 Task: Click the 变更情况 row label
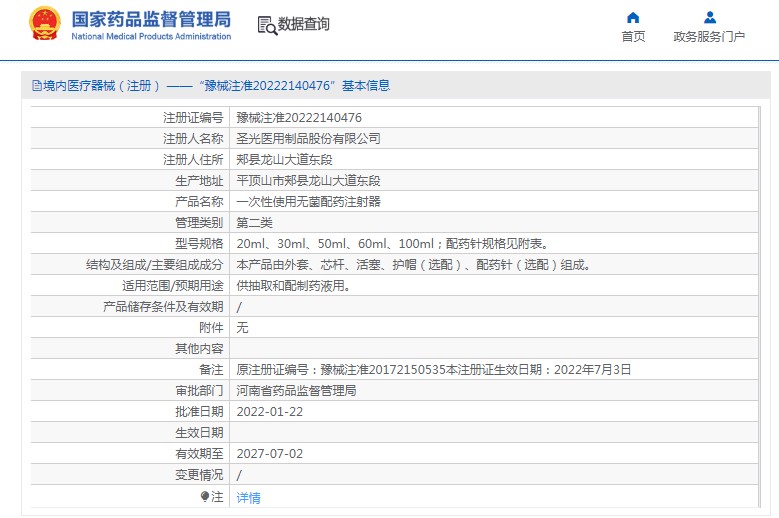click(x=199, y=475)
